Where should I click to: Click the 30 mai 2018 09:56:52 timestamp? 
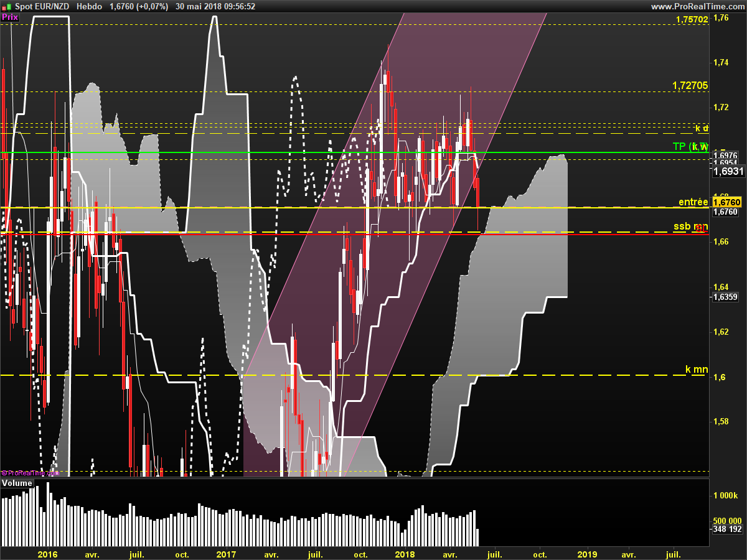(x=215, y=6)
